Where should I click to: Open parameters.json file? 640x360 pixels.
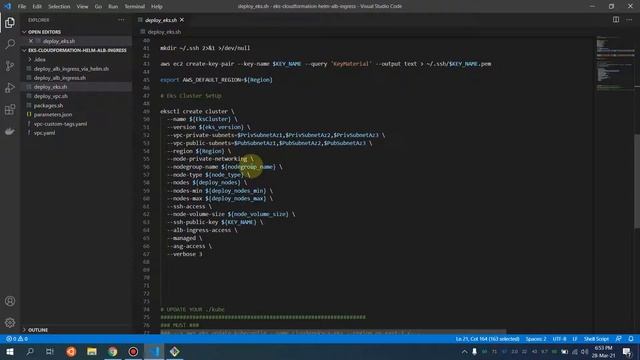53,114
